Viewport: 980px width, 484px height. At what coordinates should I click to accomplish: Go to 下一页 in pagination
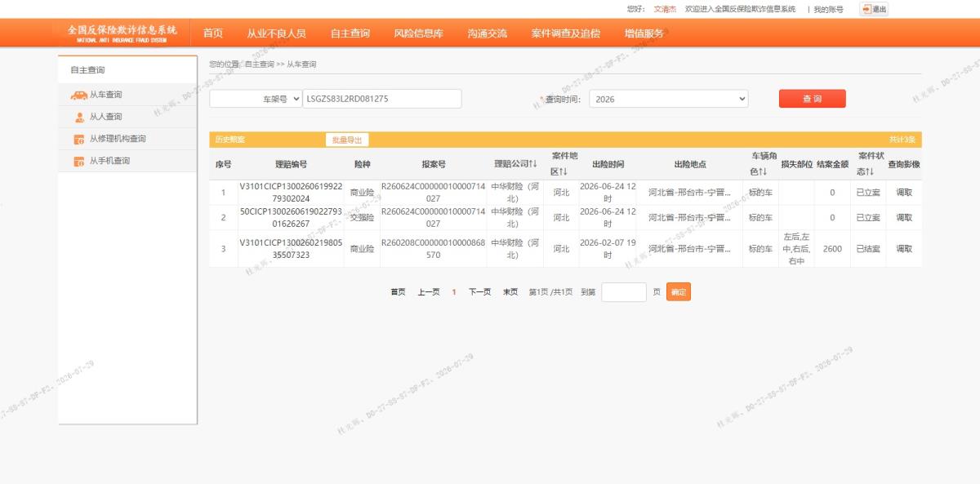(479, 292)
